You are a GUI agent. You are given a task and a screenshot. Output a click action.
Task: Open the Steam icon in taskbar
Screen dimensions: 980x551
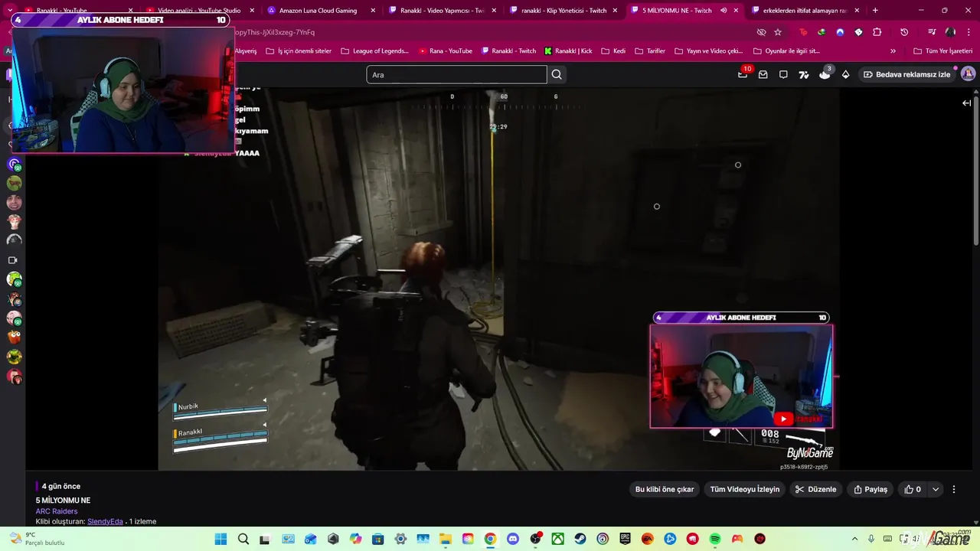point(580,539)
